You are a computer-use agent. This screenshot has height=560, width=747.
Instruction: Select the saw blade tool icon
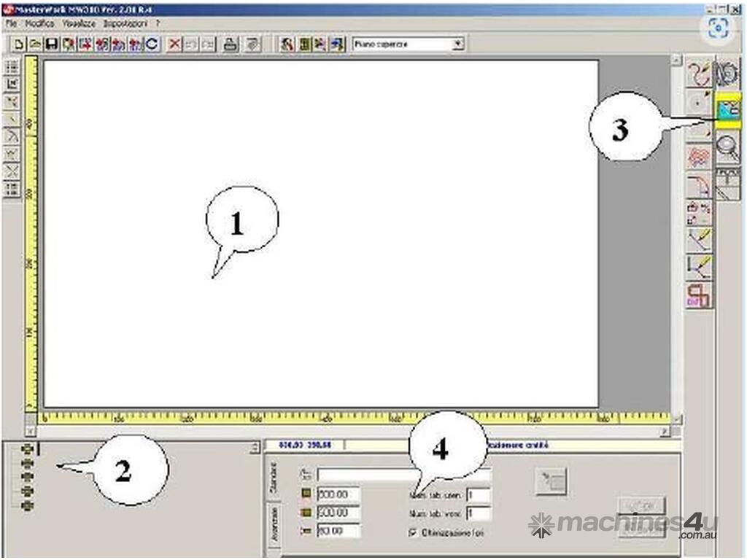727,74
